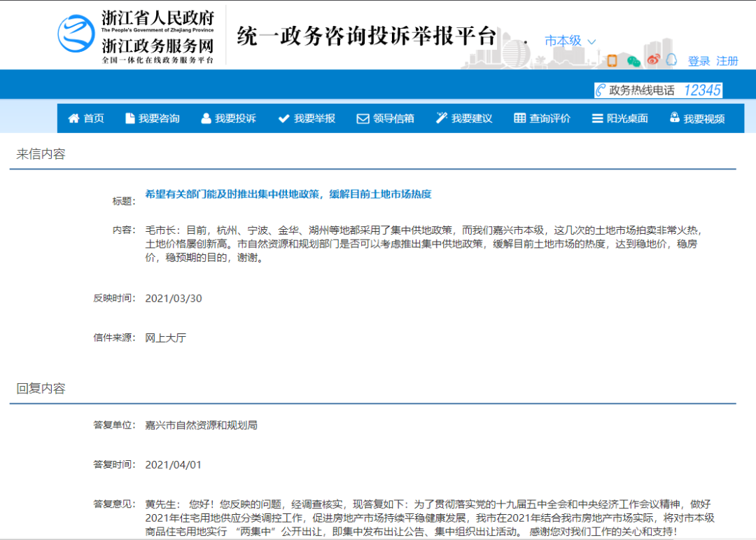
Task: Click the home icon beside 首页
Action: tap(73, 118)
